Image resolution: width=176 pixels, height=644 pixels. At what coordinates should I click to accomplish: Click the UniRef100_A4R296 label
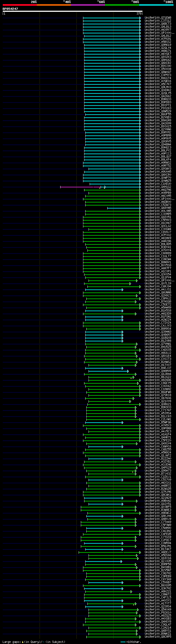[x=158, y=241]
